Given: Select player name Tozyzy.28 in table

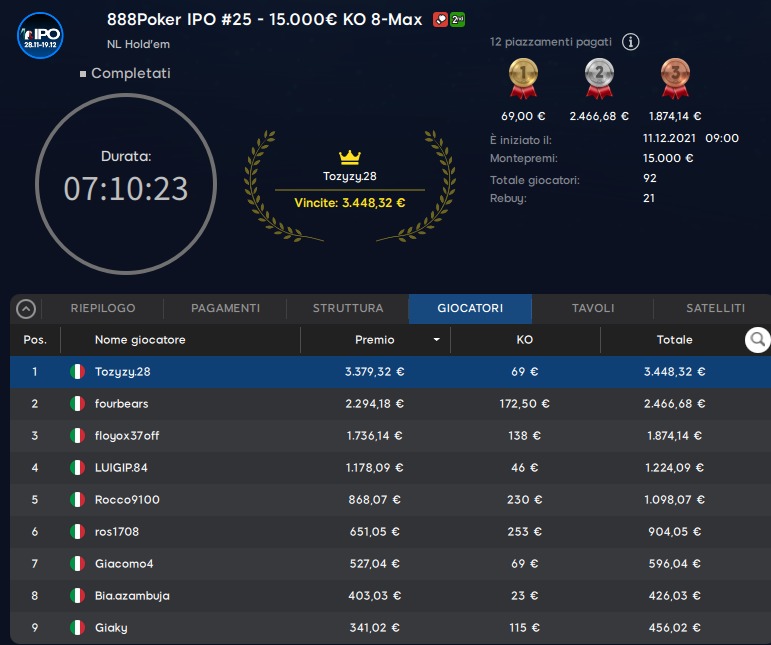Looking at the screenshot, I should [x=122, y=372].
